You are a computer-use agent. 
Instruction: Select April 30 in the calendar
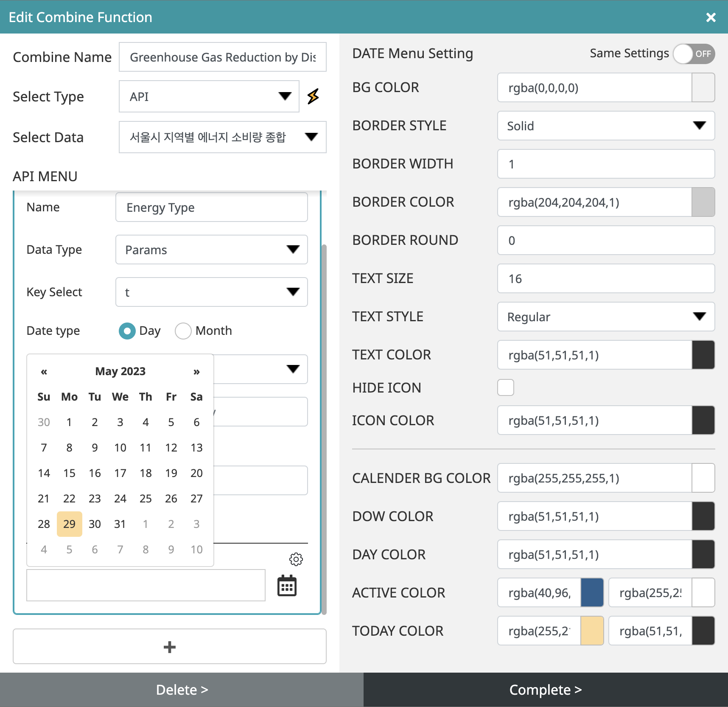tap(44, 422)
